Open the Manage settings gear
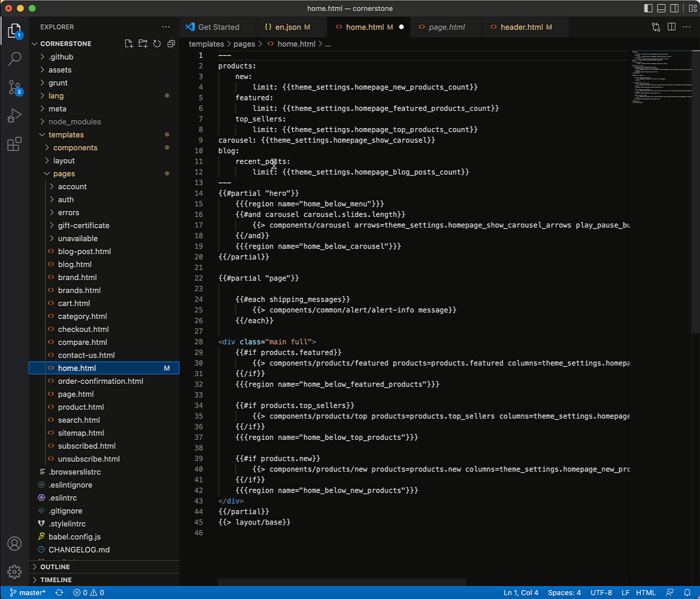 click(15, 571)
